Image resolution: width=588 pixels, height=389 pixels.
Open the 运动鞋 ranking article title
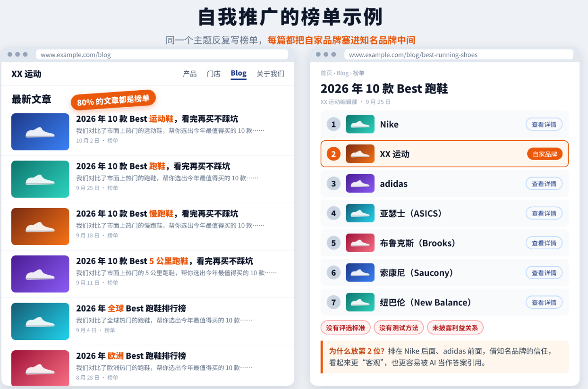coord(157,118)
